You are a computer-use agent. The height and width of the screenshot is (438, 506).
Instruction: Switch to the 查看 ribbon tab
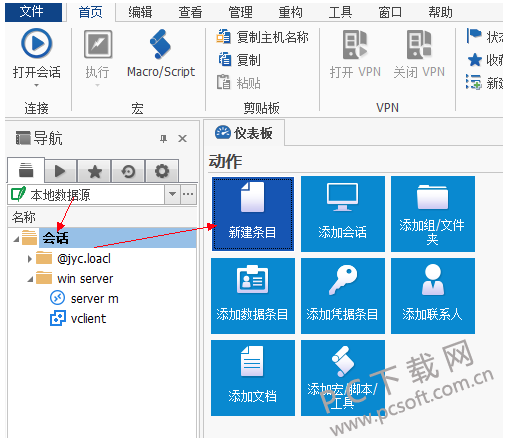(190, 12)
